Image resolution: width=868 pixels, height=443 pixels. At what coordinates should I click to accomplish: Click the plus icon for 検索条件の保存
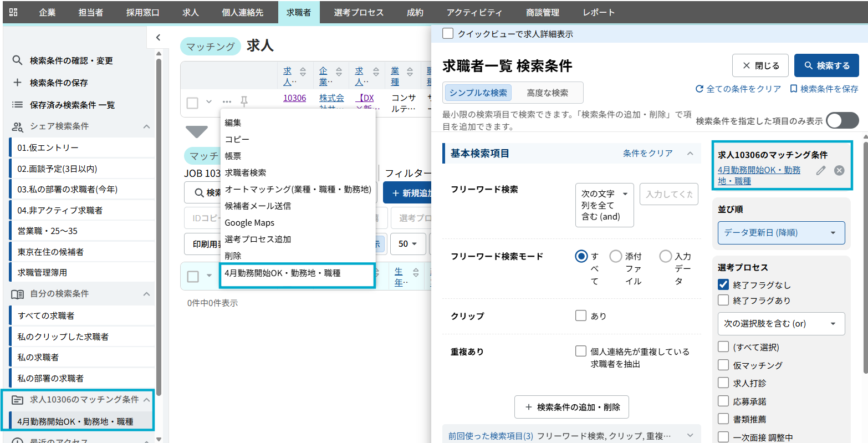click(18, 83)
